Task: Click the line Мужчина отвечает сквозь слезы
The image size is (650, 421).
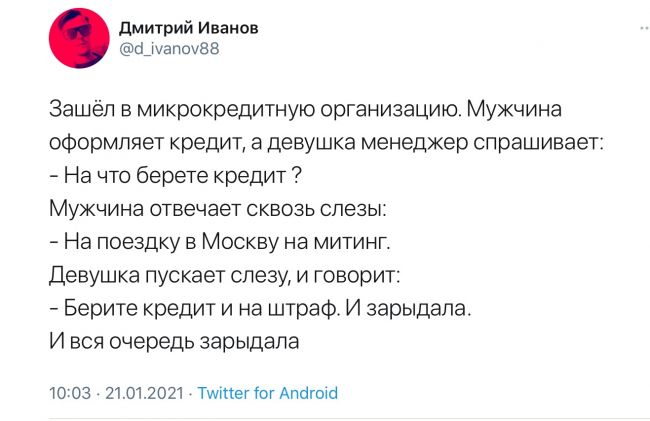Action: click(218, 208)
